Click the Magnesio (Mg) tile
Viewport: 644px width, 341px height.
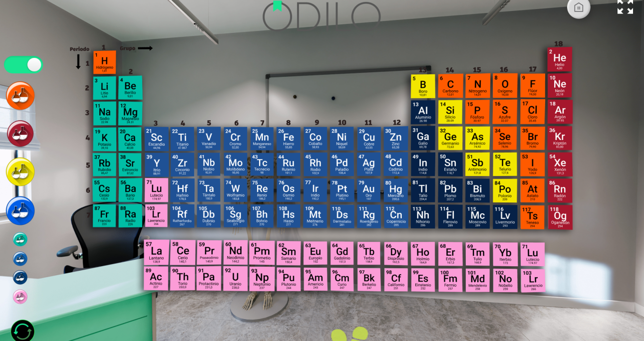tap(130, 114)
